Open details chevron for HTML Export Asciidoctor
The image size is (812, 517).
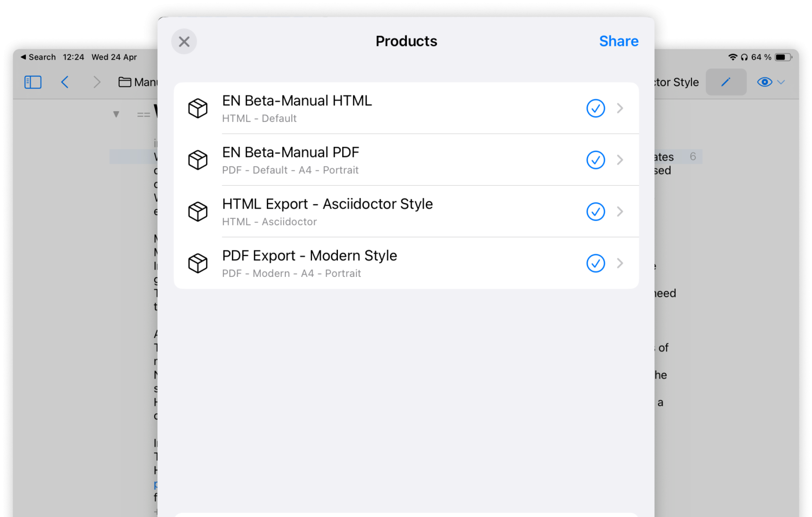click(620, 211)
